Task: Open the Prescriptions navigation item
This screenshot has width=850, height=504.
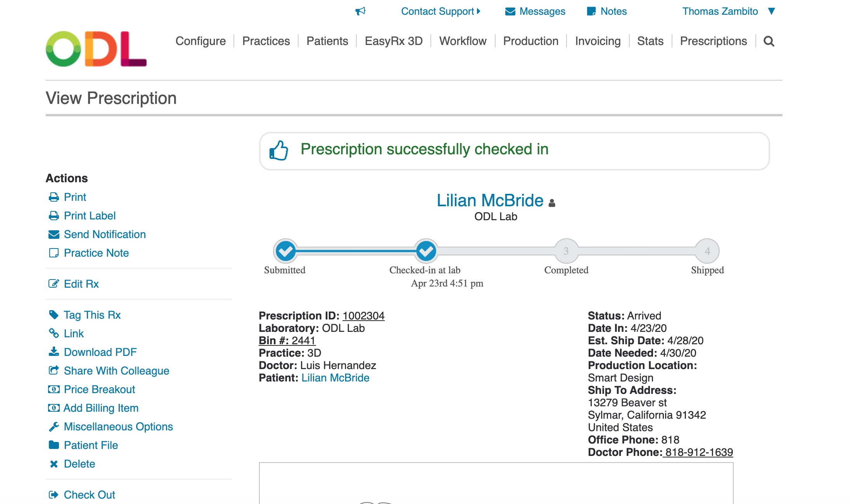Action: point(713,41)
